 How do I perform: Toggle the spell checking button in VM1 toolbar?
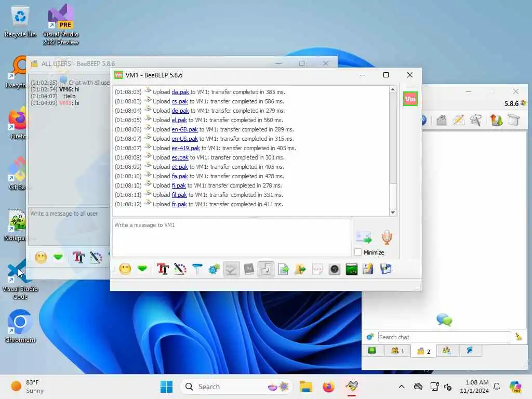pyautogui.click(x=231, y=269)
